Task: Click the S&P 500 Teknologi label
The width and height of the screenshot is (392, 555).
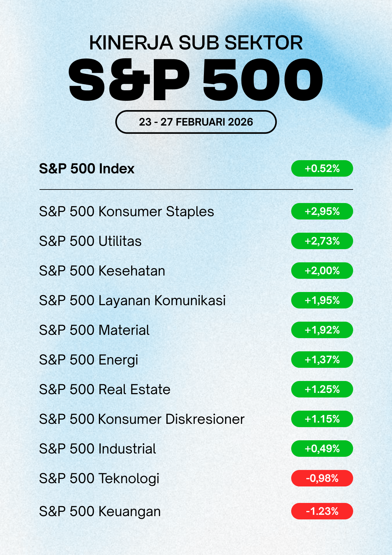Action: click(99, 479)
